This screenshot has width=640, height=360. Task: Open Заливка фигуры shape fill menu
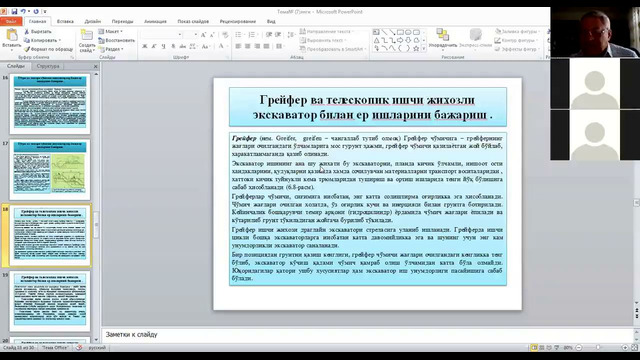517,31
